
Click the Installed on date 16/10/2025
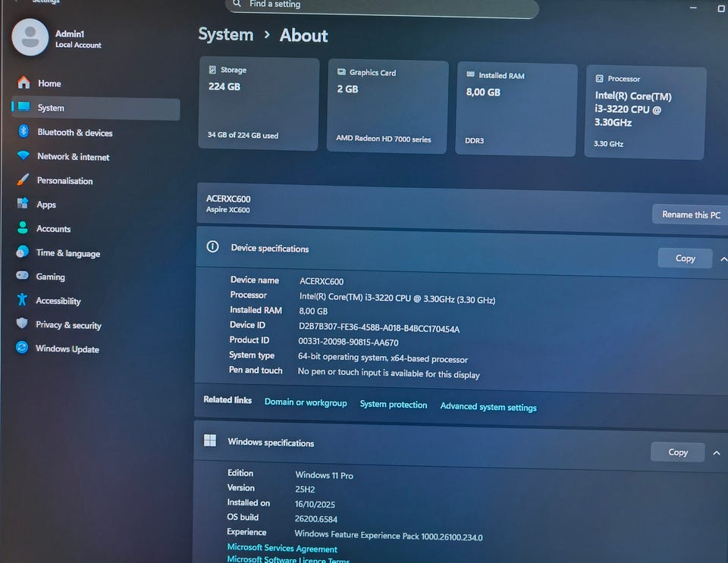[315, 504]
